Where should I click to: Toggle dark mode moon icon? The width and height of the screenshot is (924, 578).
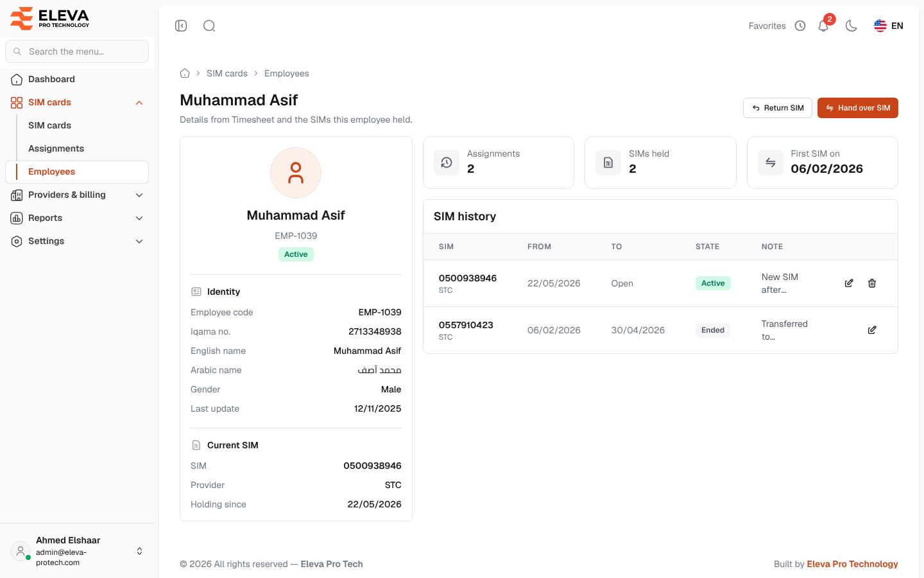pyautogui.click(x=851, y=26)
